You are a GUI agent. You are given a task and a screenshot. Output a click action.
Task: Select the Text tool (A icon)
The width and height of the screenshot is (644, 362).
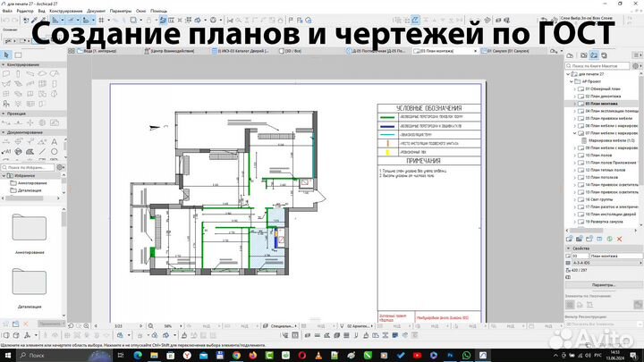[x=54, y=142]
